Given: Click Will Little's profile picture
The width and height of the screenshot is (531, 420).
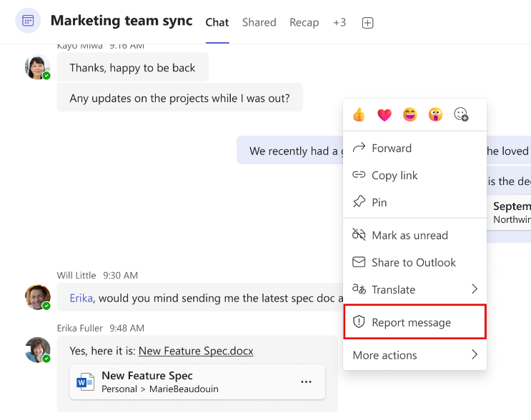Looking at the screenshot, I should pyautogui.click(x=37, y=297).
